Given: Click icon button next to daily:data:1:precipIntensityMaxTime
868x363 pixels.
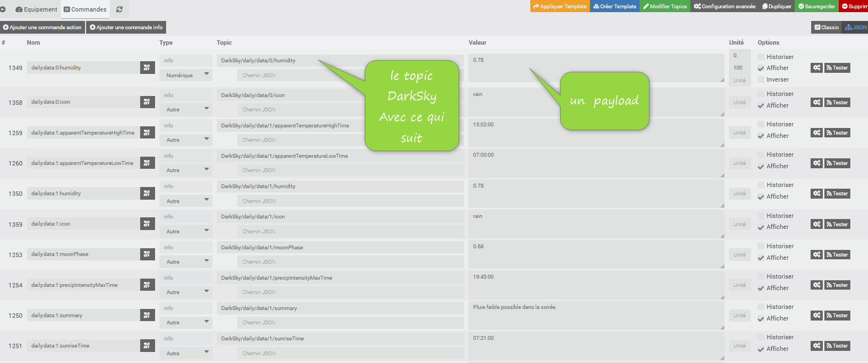Looking at the screenshot, I should 147,285.
